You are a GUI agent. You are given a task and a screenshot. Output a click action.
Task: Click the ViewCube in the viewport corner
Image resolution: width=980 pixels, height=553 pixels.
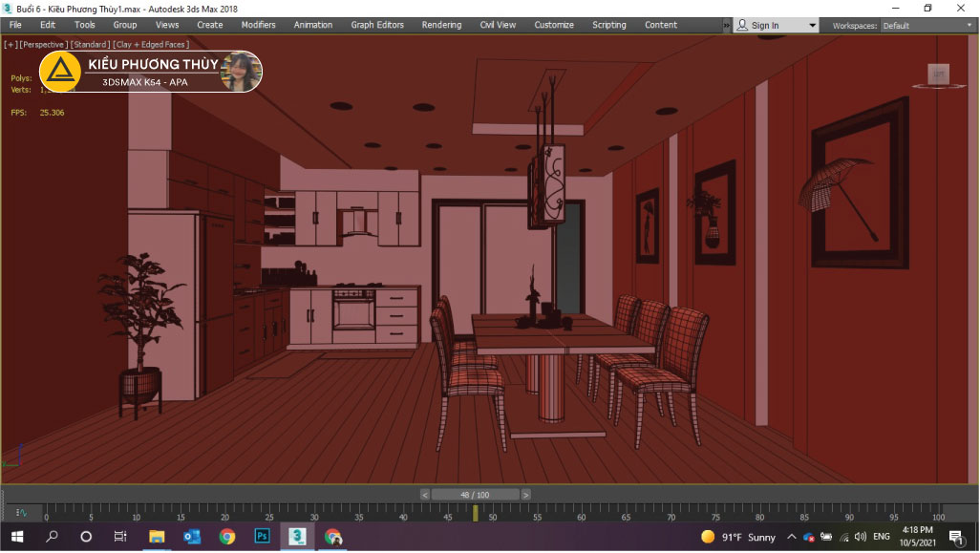tap(938, 74)
